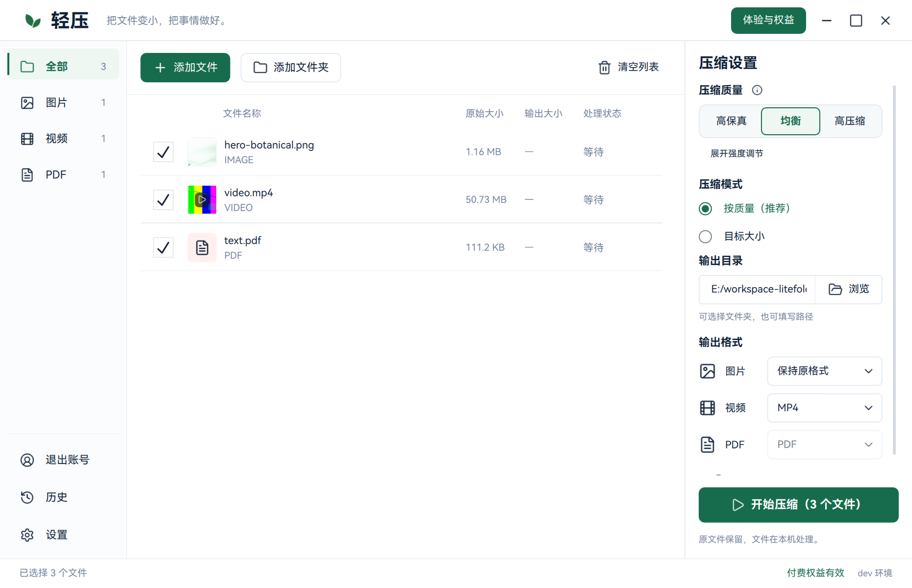
Task: Click the settings panel vertical scrollbar
Action: click(x=894, y=269)
